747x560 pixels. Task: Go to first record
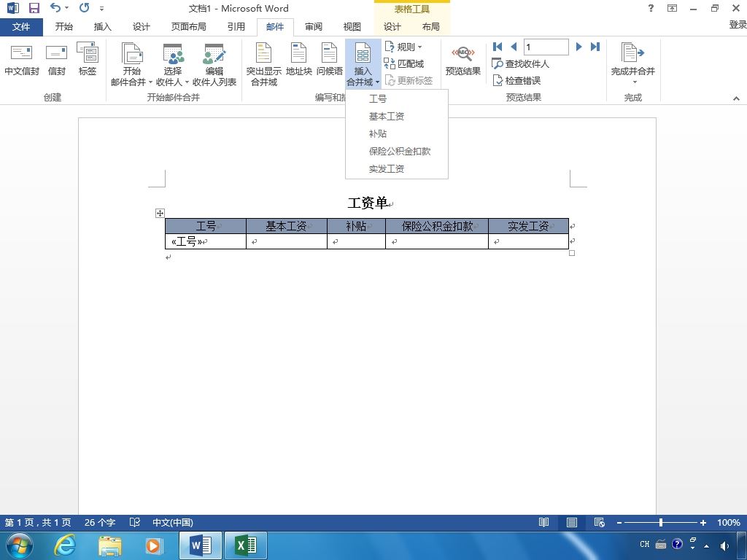coord(498,47)
